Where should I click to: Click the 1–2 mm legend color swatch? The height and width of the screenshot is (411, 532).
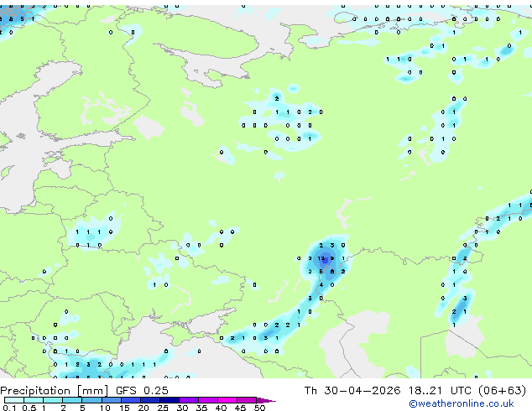click(x=53, y=400)
